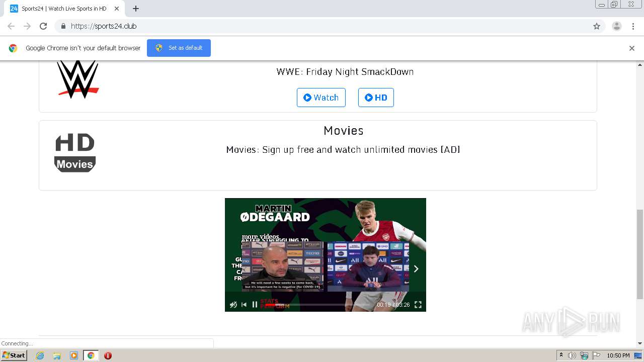Click Chrome taskbar button
Image resolution: width=644 pixels, height=362 pixels.
coord(91,355)
